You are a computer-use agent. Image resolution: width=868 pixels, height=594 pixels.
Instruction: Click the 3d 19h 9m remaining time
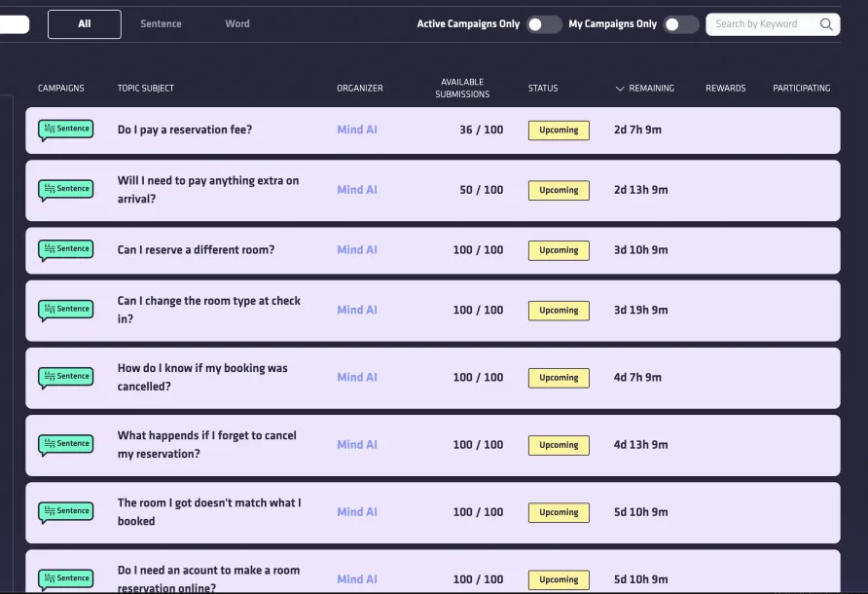click(x=640, y=310)
